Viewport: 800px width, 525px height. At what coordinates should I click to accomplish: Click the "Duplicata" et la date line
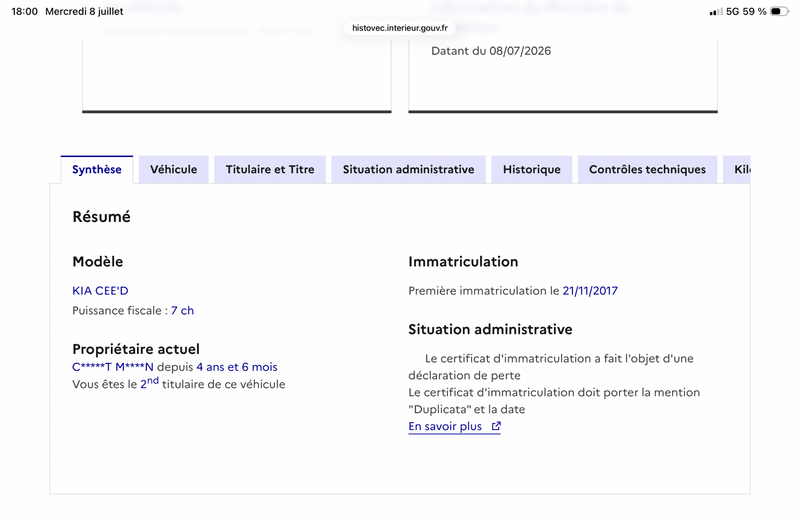point(467,409)
